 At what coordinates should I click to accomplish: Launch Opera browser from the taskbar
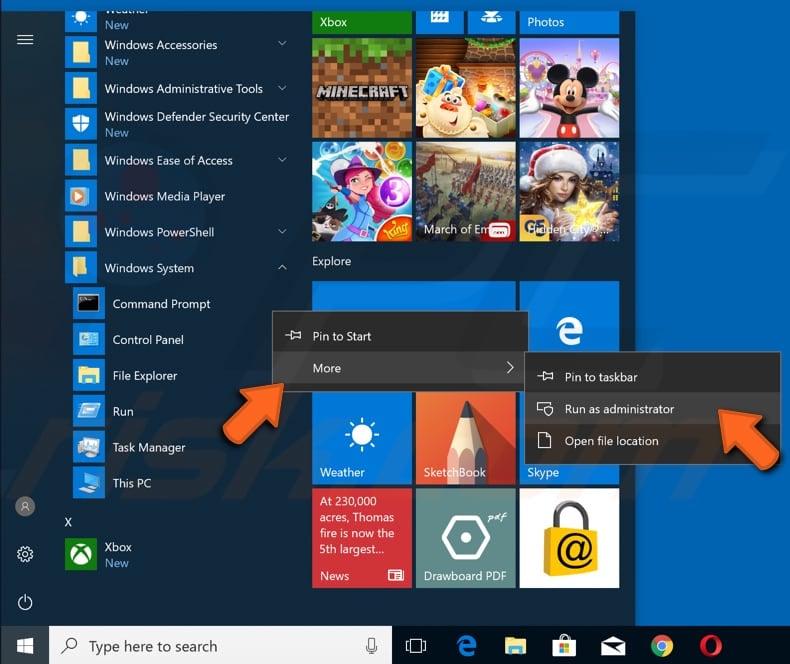tap(710, 645)
